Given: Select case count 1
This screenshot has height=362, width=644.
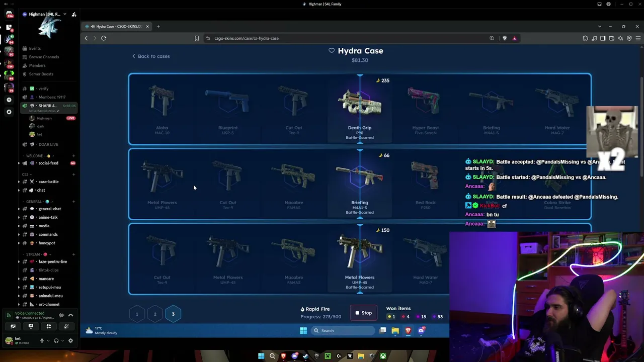Looking at the screenshot, I should [137, 314].
